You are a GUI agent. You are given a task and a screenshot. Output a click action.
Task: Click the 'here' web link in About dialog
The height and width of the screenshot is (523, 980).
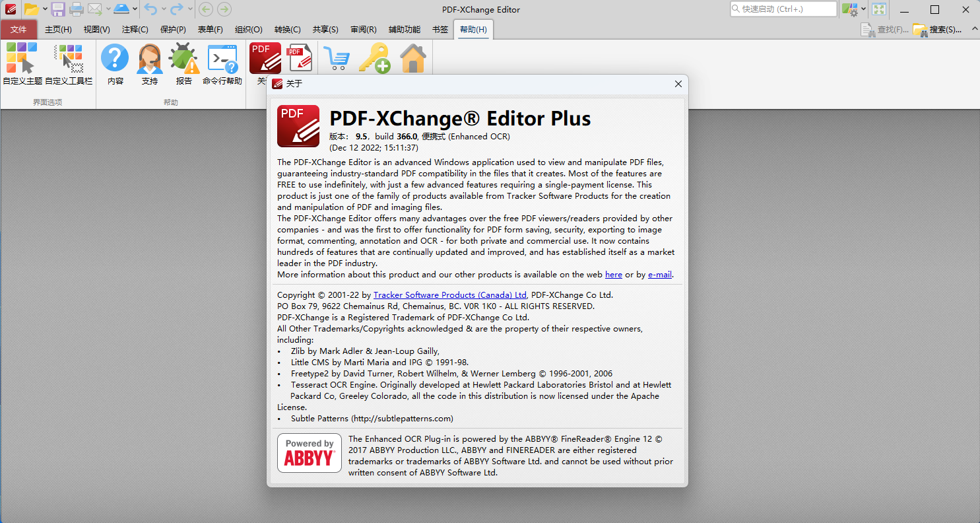[x=614, y=275]
